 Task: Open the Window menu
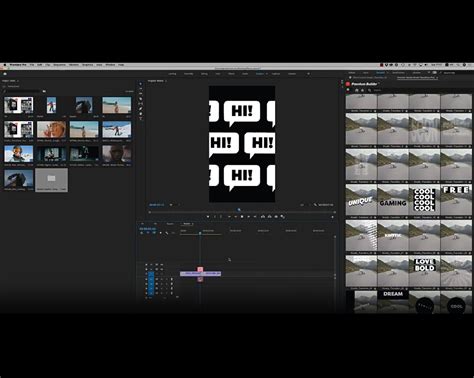point(110,65)
